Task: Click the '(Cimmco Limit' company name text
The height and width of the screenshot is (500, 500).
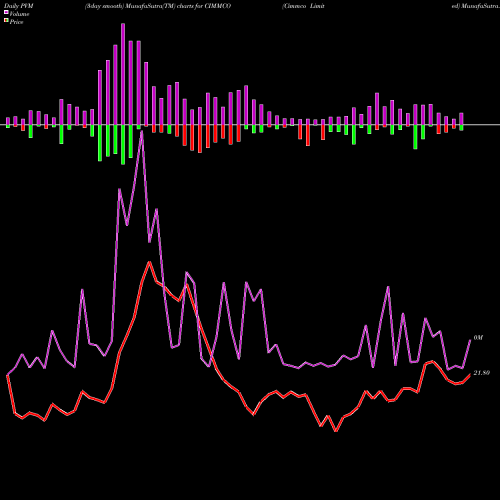Action: pos(303,6)
